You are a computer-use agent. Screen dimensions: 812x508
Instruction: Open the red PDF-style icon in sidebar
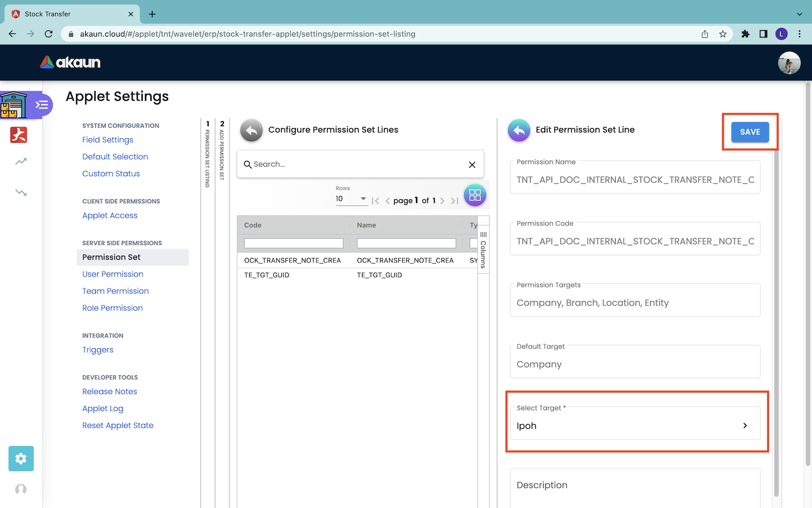coord(19,135)
